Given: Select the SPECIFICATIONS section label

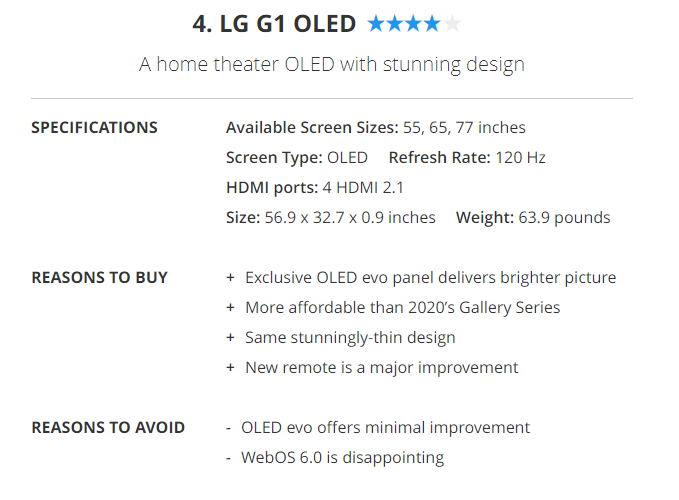Looking at the screenshot, I should [x=94, y=128].
